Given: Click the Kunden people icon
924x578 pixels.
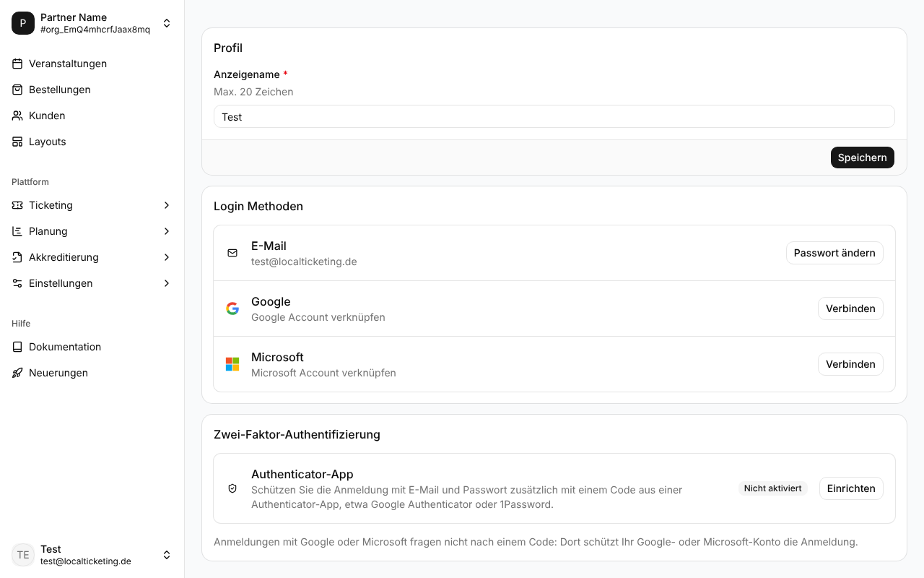Looking at the screenshot, I should point(17,116).
